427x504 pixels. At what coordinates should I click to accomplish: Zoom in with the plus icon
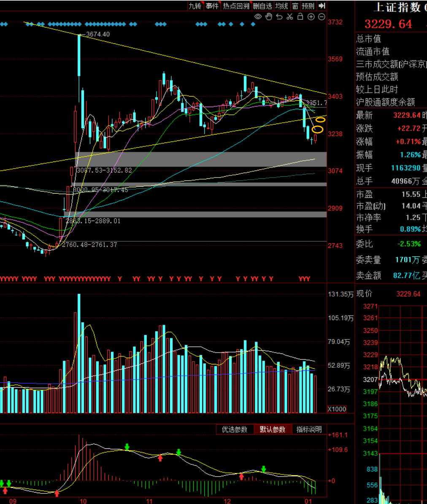click(x=311, y=17)
